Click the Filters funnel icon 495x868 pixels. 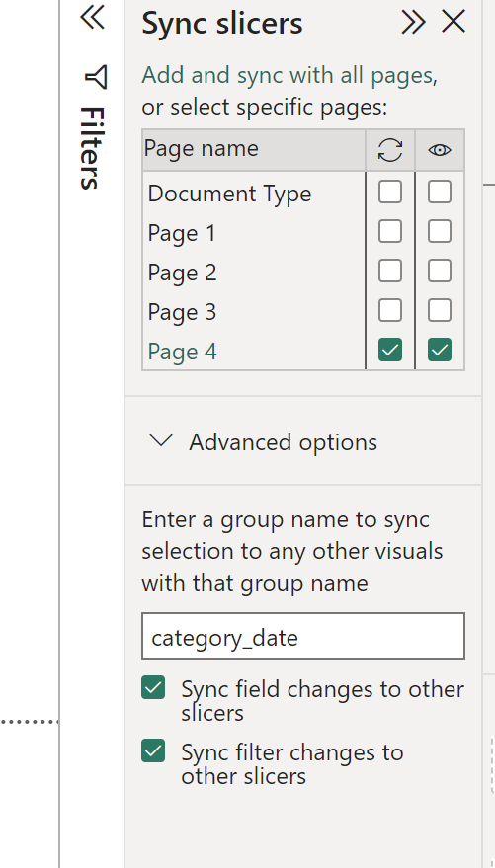click(x=96, y=77)
